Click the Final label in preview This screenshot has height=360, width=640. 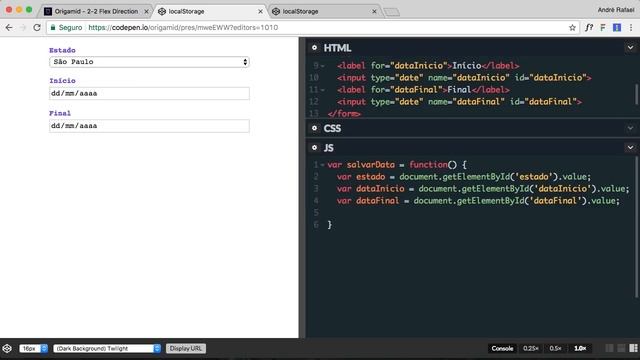[60, 113]
